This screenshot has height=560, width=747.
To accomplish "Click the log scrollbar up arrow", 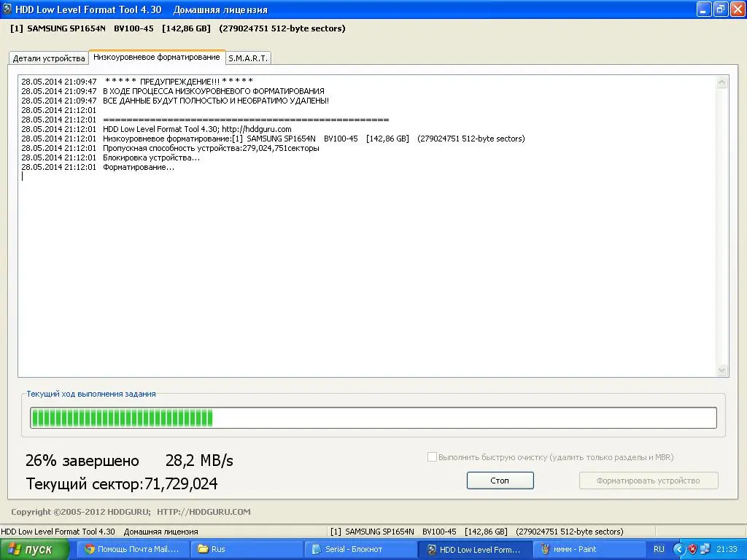I will click(x=721, y=82).
